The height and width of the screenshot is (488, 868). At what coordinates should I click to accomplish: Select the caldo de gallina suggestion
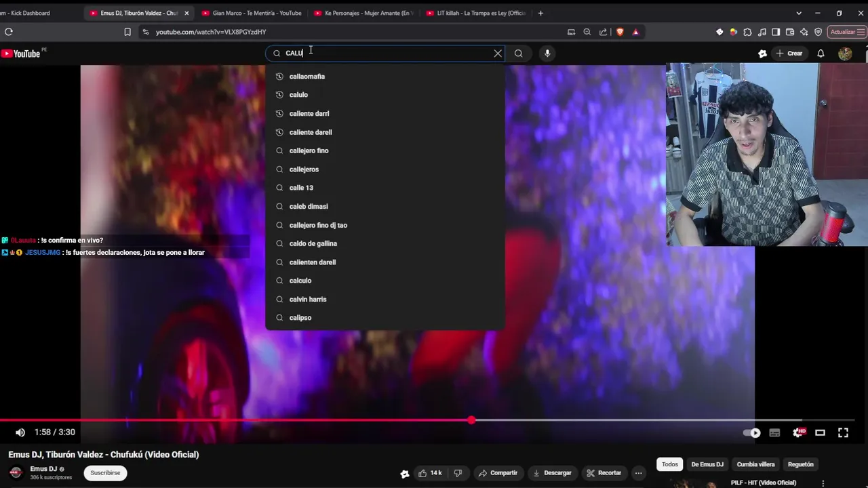(x=385, y=243)
